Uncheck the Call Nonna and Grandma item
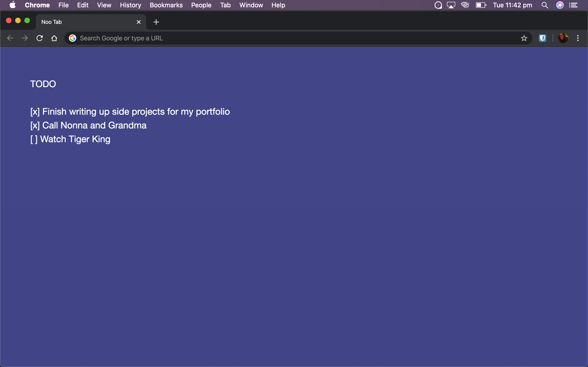The width and height of the screenshot is (588, 367). coord(35,125)
